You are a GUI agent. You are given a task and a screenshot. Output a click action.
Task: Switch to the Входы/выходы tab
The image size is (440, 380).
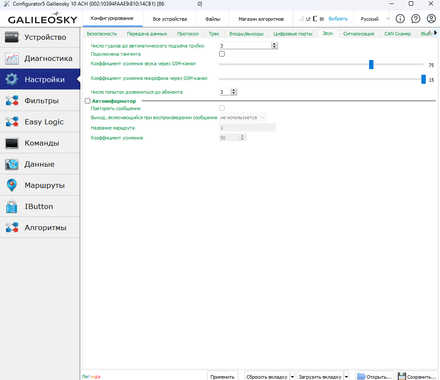(246, 34)
